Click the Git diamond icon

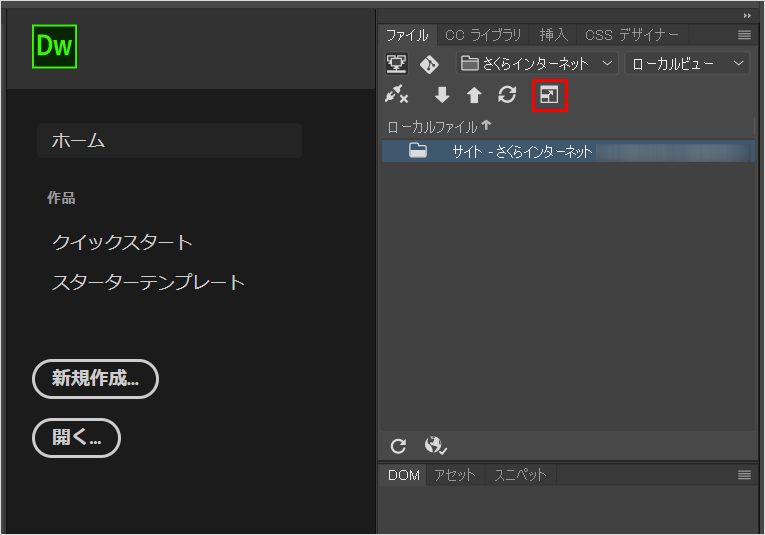pos(429,64)
